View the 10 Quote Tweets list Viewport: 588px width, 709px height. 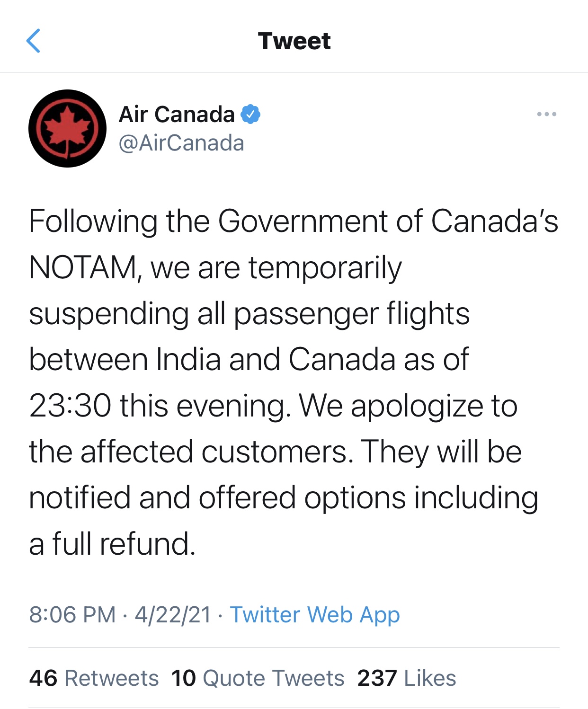click(258, 678)
